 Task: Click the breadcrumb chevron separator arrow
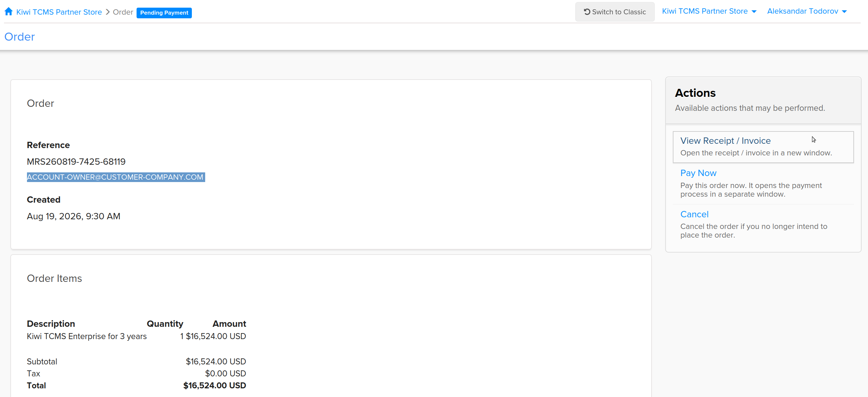pos(108,12)
